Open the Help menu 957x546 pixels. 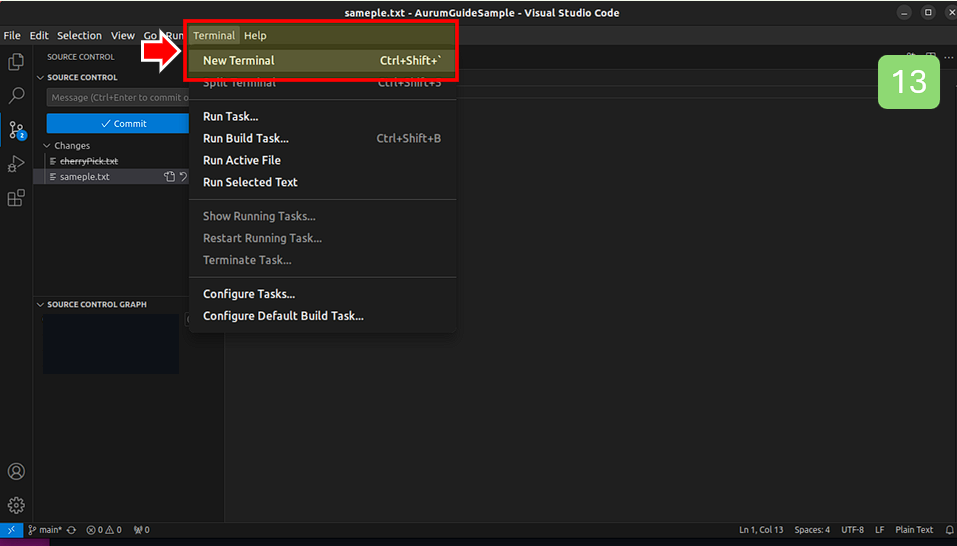[255, 35]
